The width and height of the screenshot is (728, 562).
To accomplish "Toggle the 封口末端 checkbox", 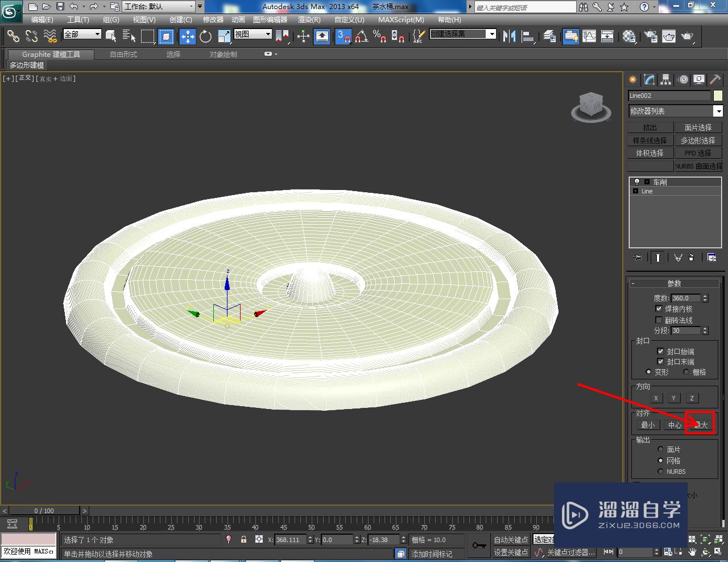I will (x=660, y=362).
